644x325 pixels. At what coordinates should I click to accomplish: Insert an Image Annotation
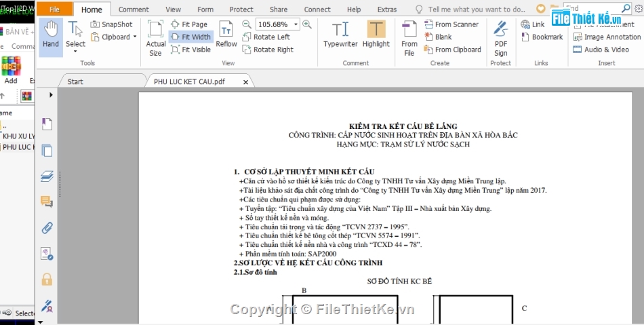[607, 37]
